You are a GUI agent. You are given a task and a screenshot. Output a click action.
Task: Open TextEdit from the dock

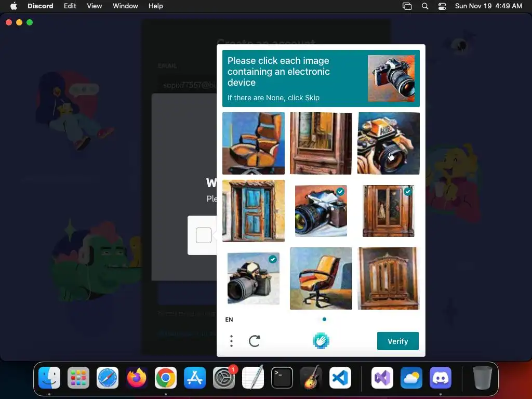tap(253, 378)
